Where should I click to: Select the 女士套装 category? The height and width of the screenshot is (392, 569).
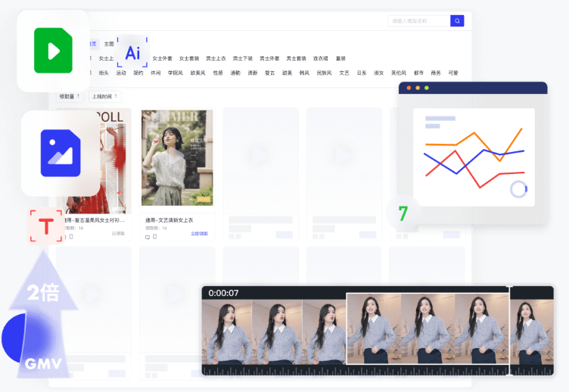189,58
